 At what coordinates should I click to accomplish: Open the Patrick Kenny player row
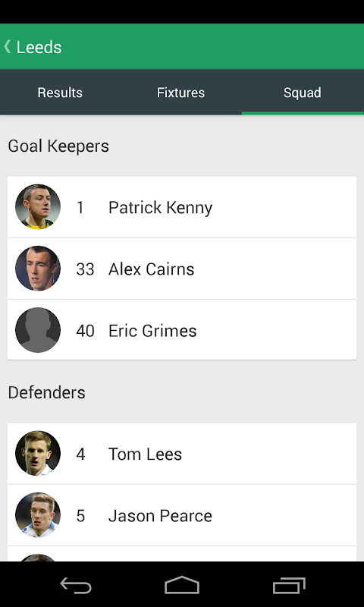pos(182,206)
